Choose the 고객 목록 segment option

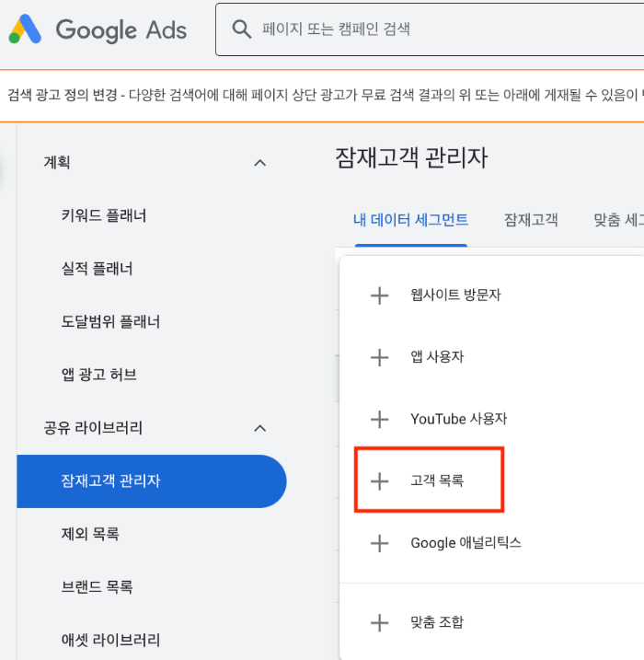click(x=437, y=481)
